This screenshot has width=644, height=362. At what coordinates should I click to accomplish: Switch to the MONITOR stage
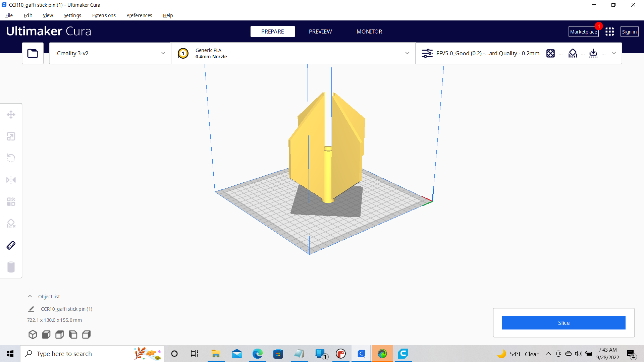tap(369, 32)
